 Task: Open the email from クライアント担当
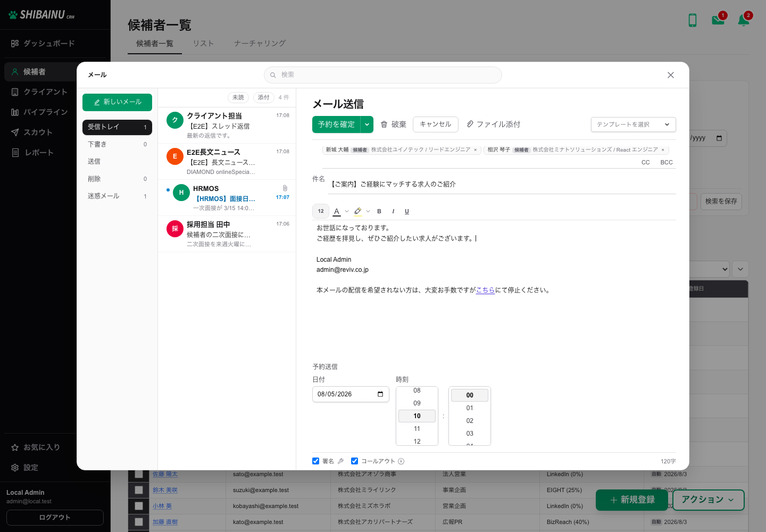(x=227, y=126)
